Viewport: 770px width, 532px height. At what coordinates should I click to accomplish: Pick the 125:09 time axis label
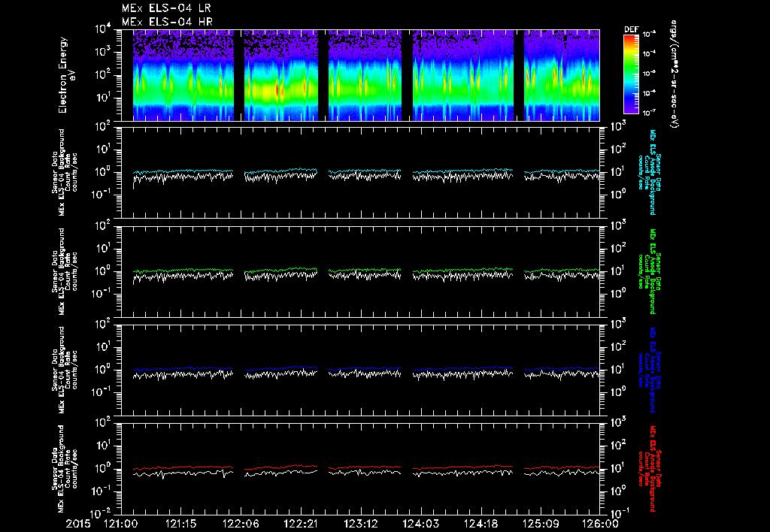(541, 522)
